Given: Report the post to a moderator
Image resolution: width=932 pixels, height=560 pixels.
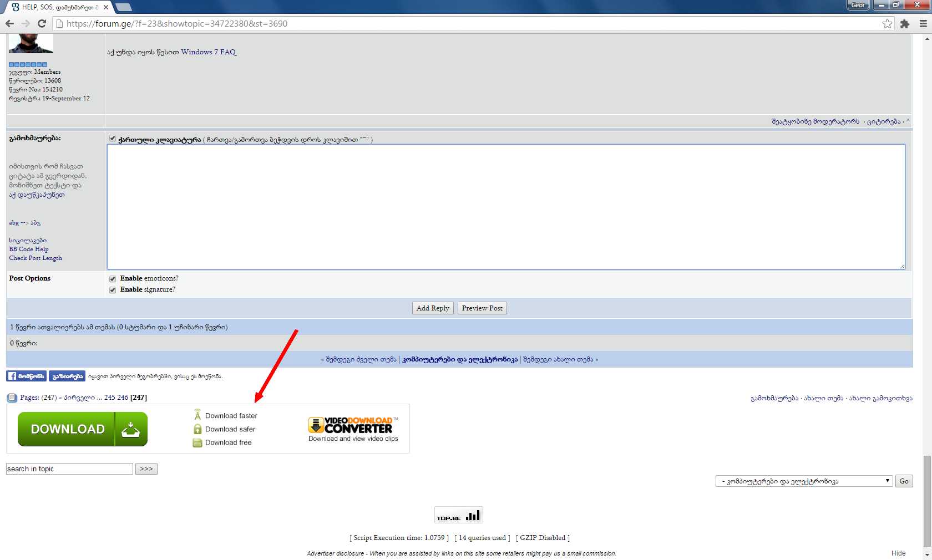Looking at the screenshot, I should point(815,121).
